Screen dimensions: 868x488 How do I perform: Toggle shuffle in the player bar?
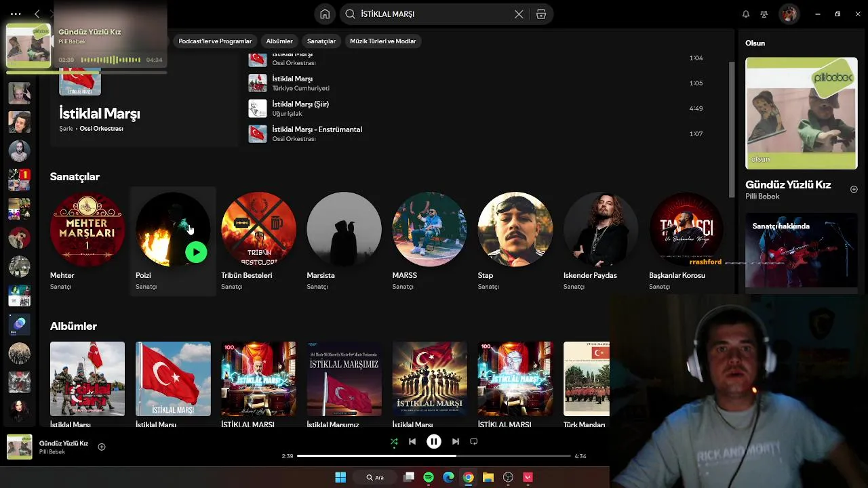point(394,441)
